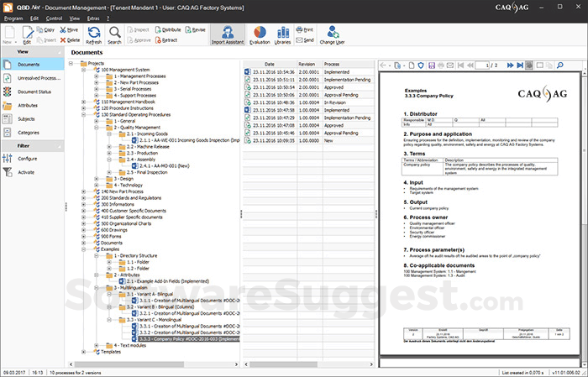This screenshot has height=377, width=588.
Task: Click the Change User icon
Action: 332,35
